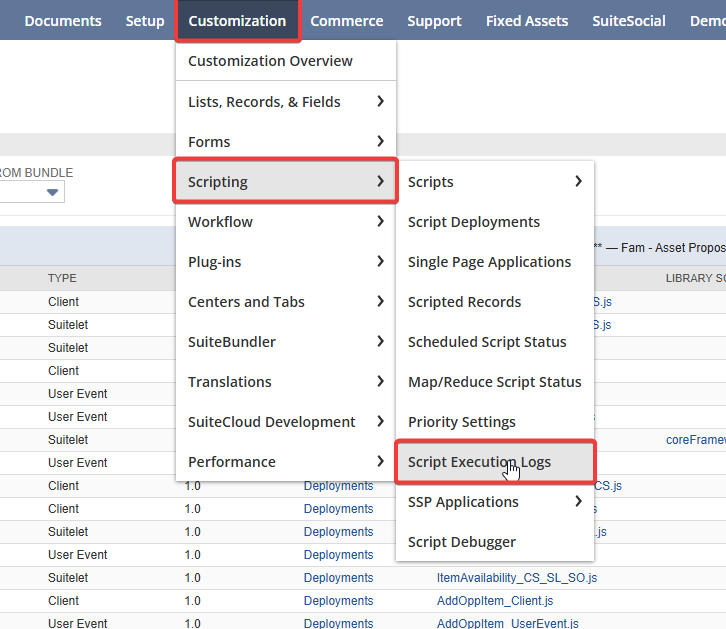Open Deployments link in AddOppItem_UserEvent.js row

point(338,623)
